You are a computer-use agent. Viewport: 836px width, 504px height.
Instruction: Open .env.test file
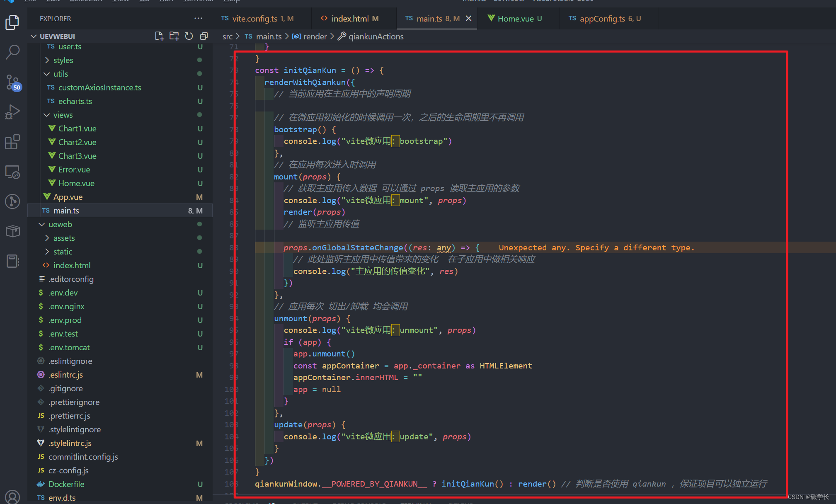coord(120,334)
